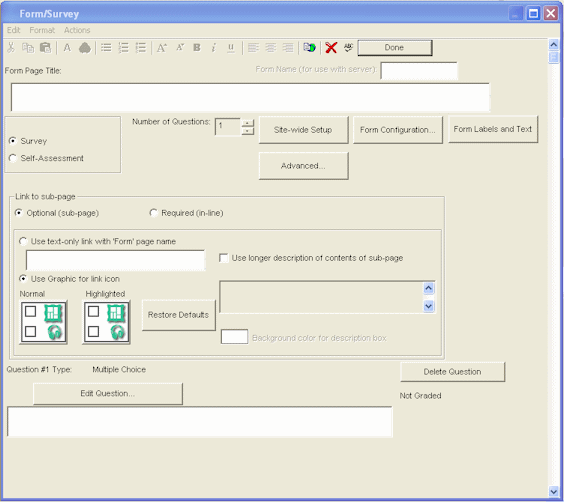The image size is (564, 502).
Task: Click the cut scissors icon
Action: point(11,47)
